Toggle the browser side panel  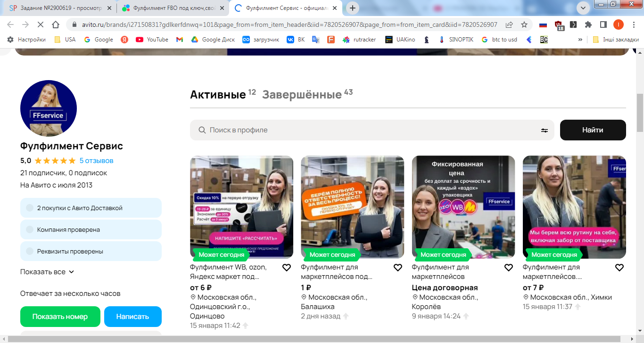click(x=603, y=24)
